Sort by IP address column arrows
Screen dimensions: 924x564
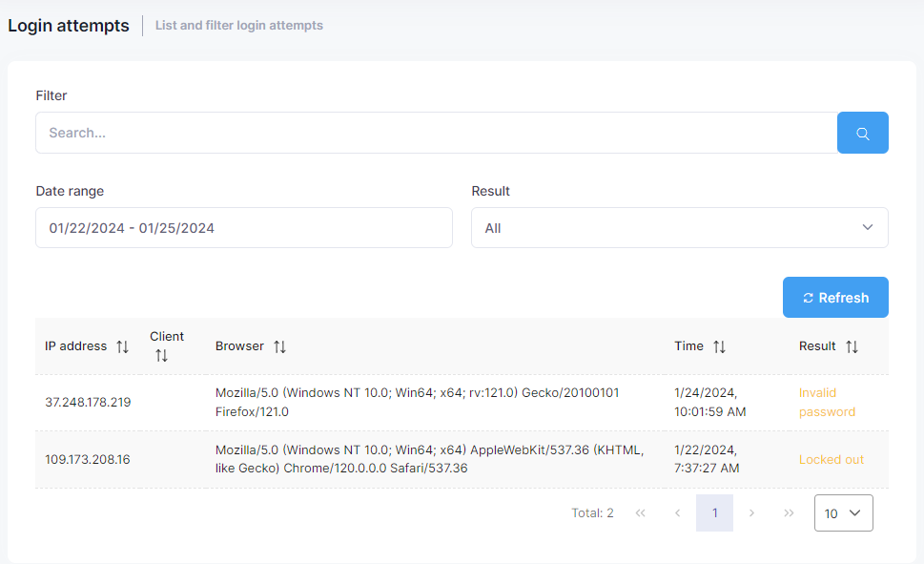coord(123,347)
